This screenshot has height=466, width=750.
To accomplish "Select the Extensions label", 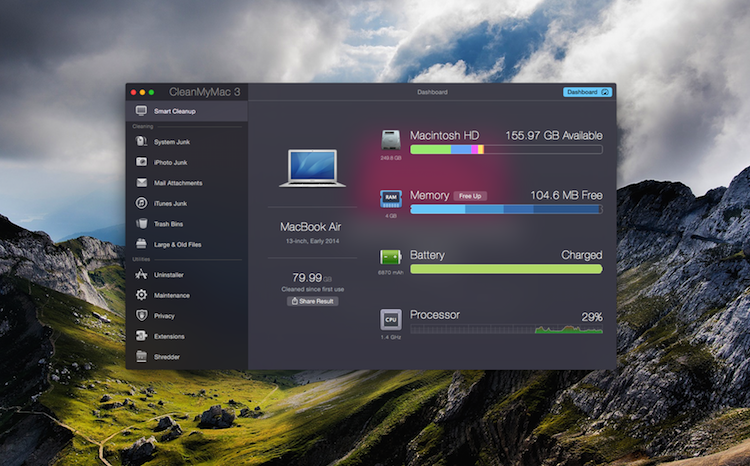I will point(169,336).
